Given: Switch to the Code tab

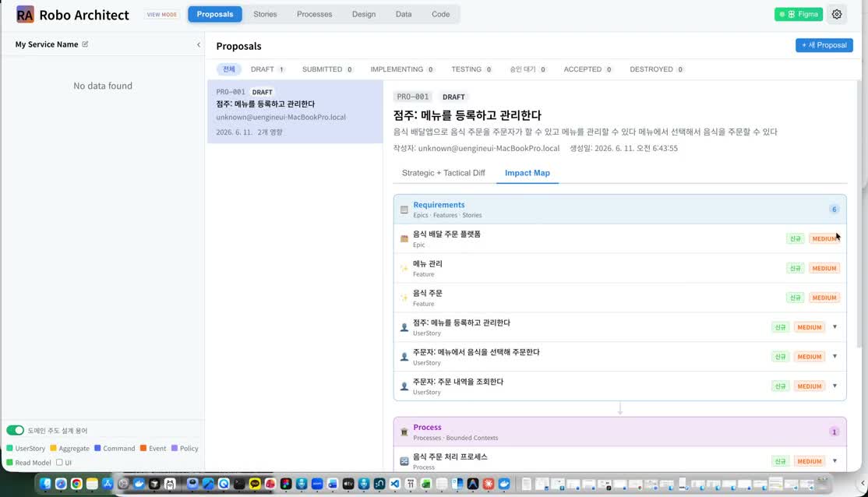Looking at the screenshot, I should pos(441,14).
